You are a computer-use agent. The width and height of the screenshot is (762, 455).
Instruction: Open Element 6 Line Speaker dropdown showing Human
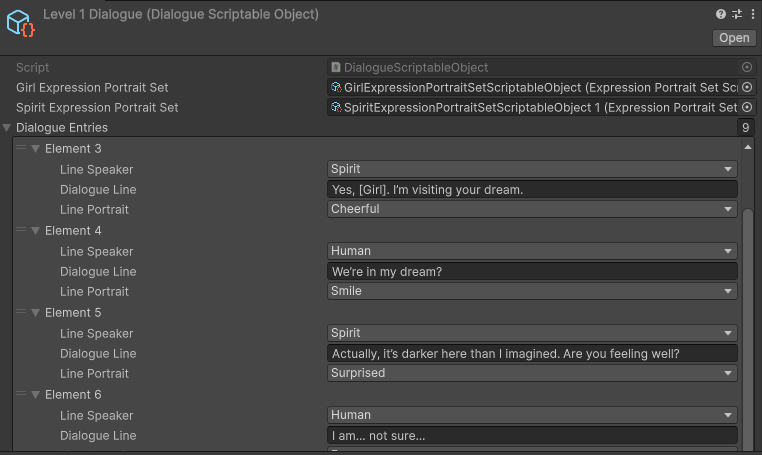(x=532, y=415)
